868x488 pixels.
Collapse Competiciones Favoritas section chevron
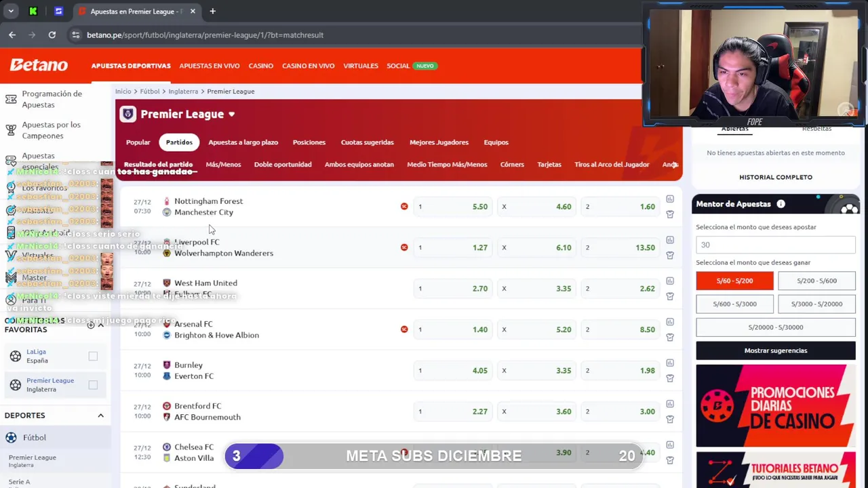coord(100,325)
